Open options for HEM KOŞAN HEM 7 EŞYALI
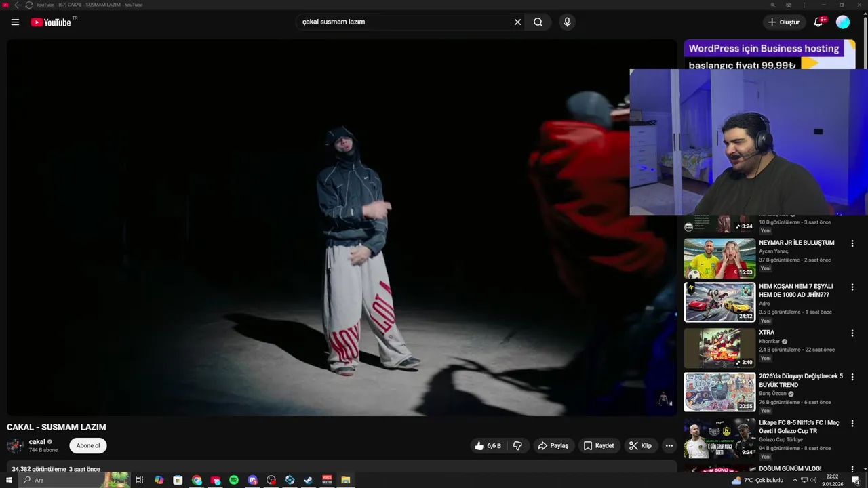Viewport: 868px width, 488px height. (x=852, y=287)
